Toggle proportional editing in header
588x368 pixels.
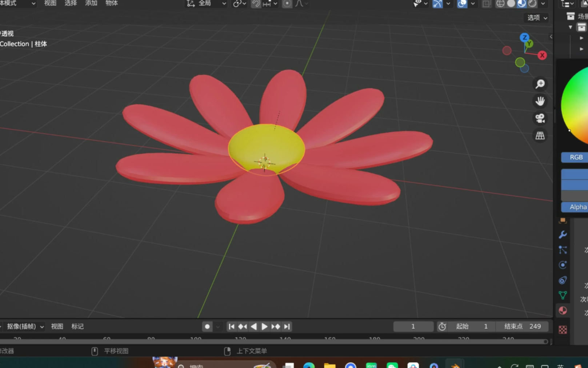[287, 4]
